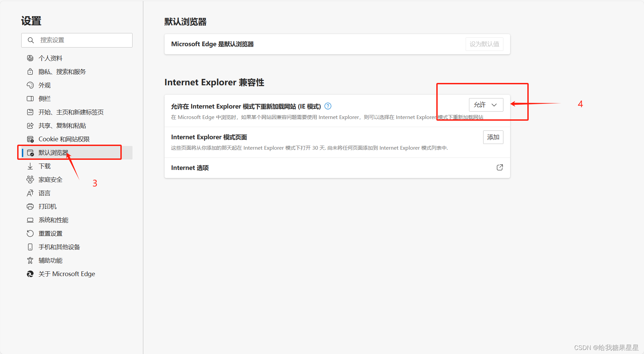644x354 pixels.
Task: Select 默认浏览器 sidebar entry
Action: [x=77, y=152]
